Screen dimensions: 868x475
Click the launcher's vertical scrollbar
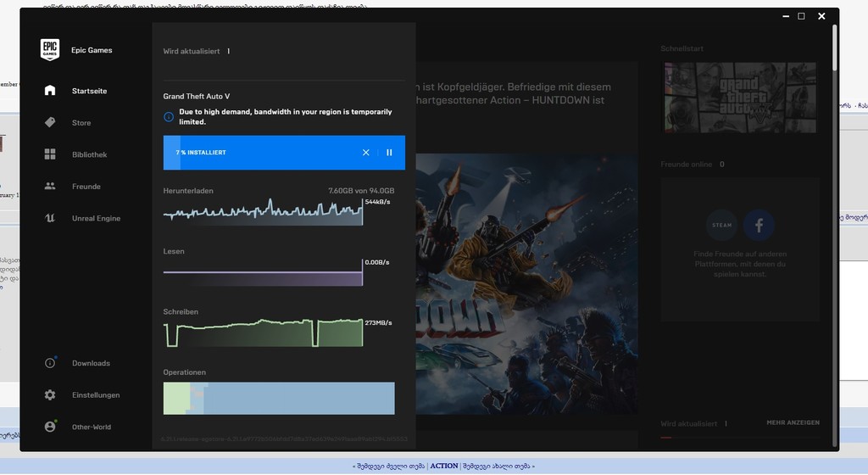click(x=835, y=47)
